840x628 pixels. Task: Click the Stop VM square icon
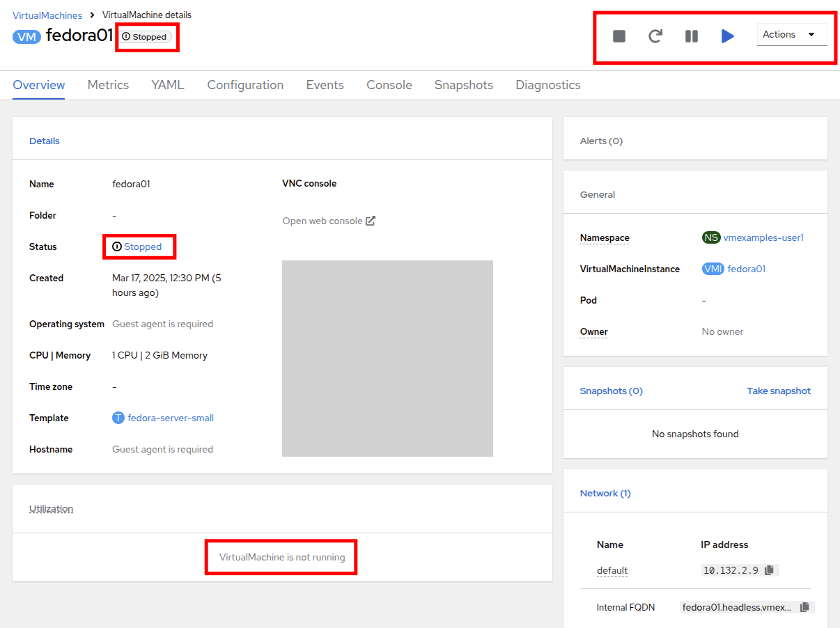coord(619,36)
